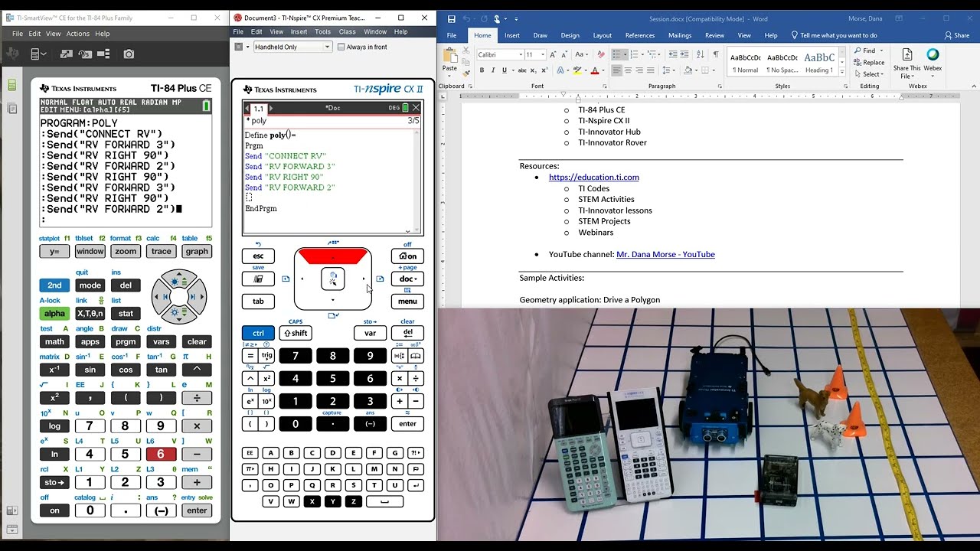Expand the Styles gallery More arrow
This screenshot has height=551, width=980.
pyautogui.click(x=843, y=72)
